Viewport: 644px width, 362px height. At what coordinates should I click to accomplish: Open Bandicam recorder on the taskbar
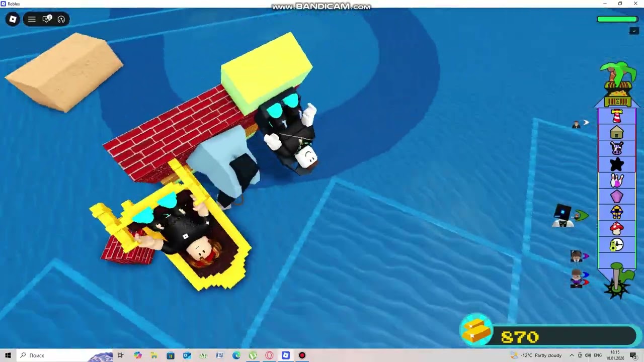click(x=302, y=355)
